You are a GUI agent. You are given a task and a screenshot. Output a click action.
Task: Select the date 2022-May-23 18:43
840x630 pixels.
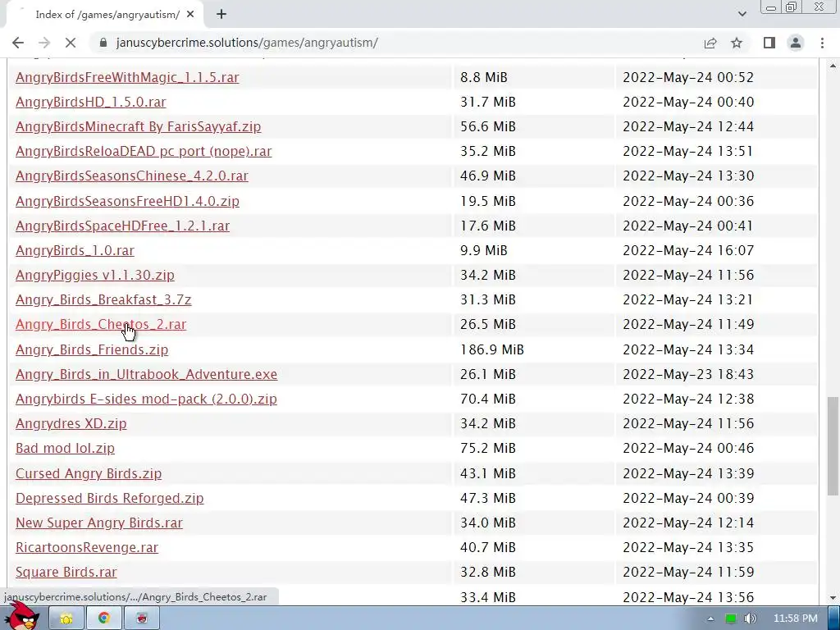[688, 374]
